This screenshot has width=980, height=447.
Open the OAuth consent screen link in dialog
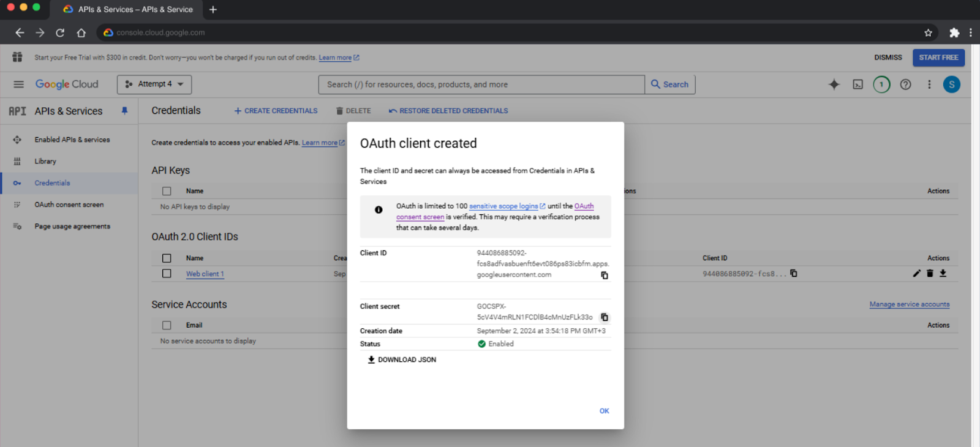coord(495,211)
